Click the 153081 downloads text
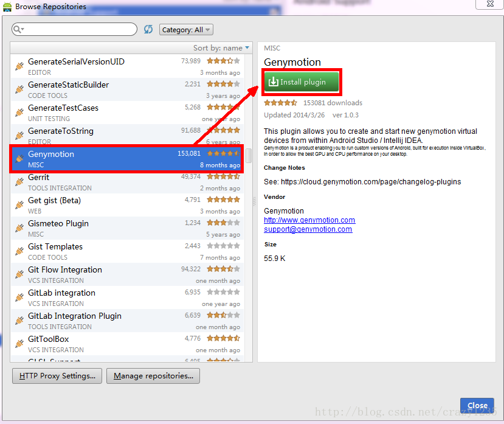This screenshot has width=504, height=424. pos(333,103)
